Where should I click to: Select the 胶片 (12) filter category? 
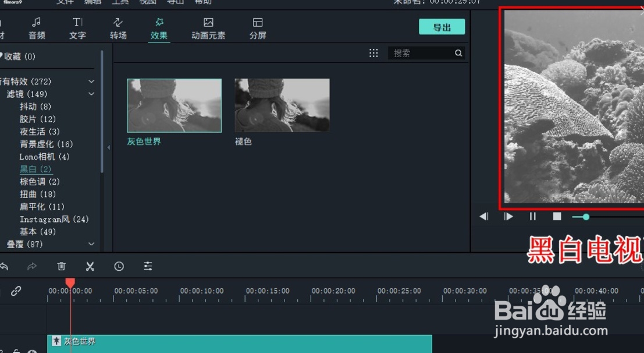[x=37, y=119]
